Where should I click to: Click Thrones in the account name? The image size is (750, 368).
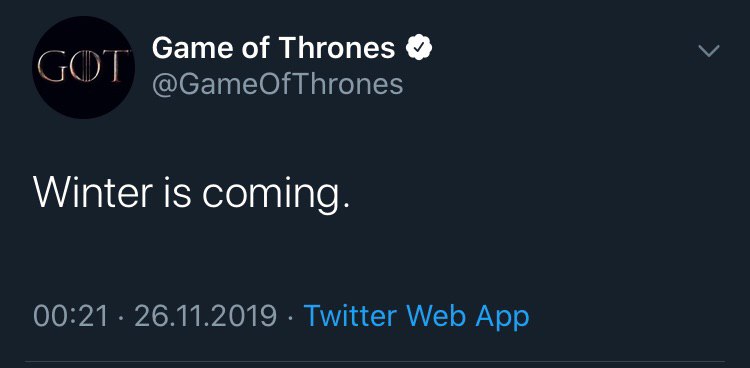click(x=337, y=48)
